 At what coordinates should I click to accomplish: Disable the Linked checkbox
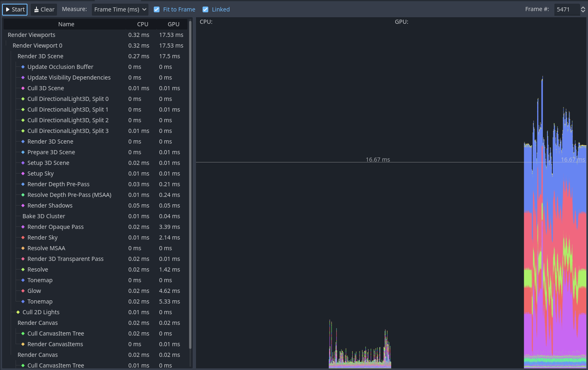205,9
